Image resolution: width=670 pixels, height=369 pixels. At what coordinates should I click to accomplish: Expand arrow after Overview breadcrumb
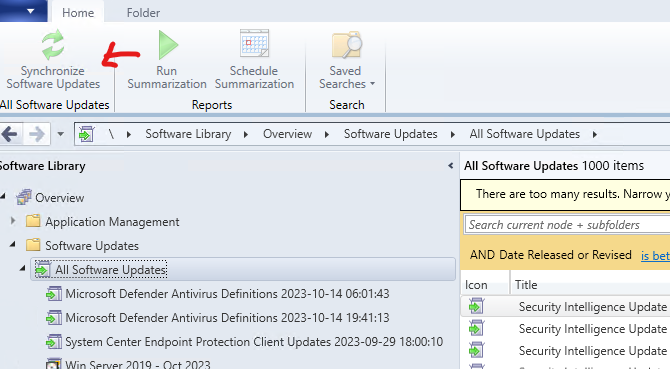pyautogui.click(x=327, y=135)
